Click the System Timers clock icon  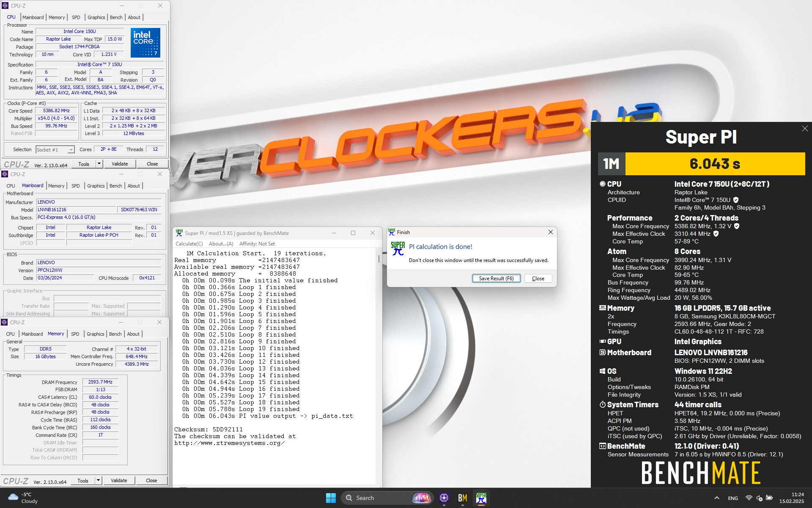602,404
